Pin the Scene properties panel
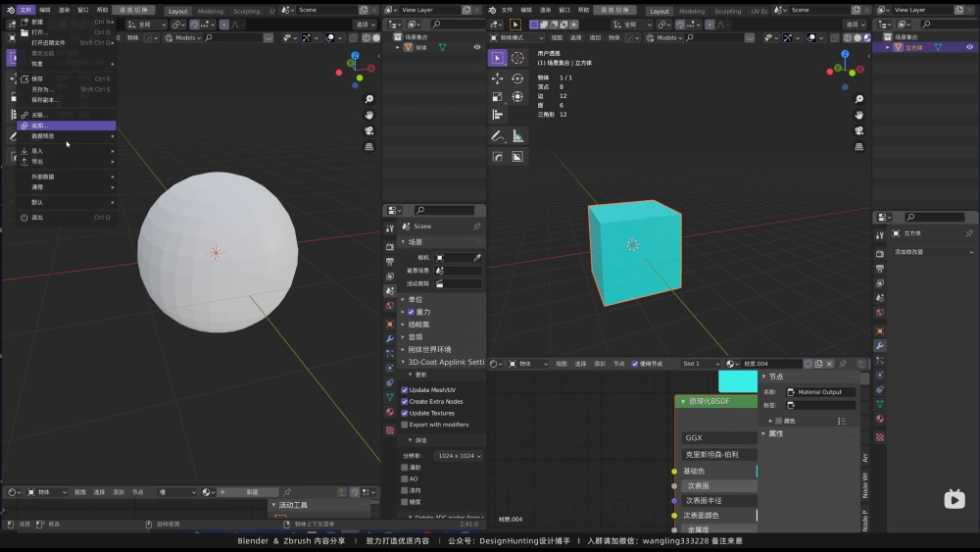Screen dimensions: 980x552 477,226
